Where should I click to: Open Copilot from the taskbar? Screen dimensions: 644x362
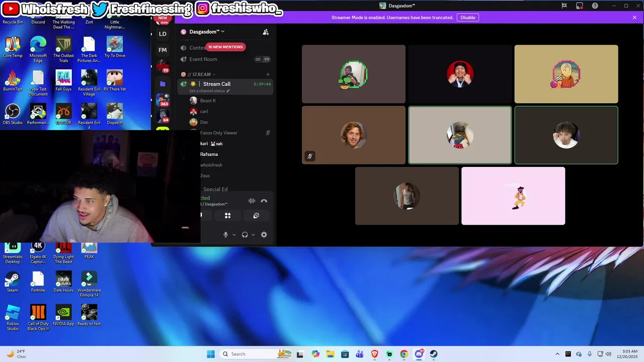click(x=315, y=354)
